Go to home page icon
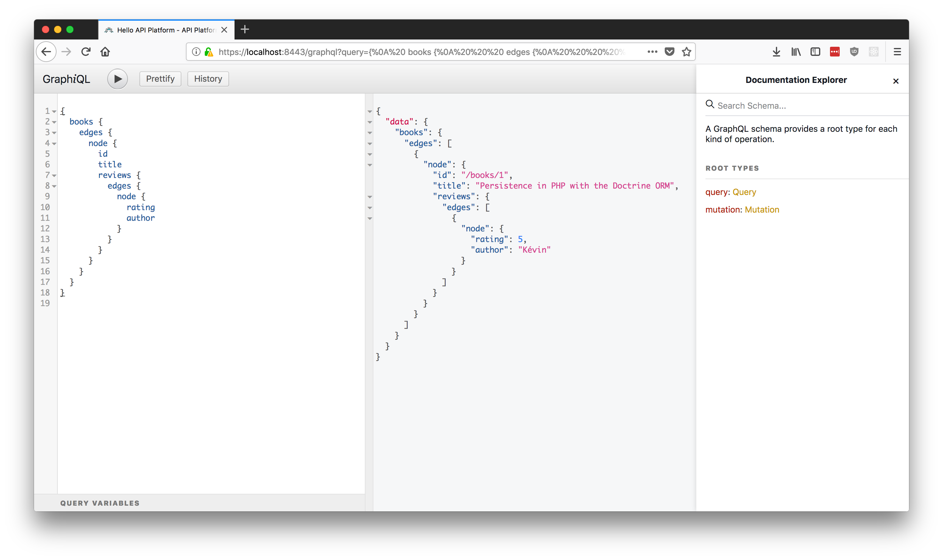943x560 pixels. click(105, 52)
